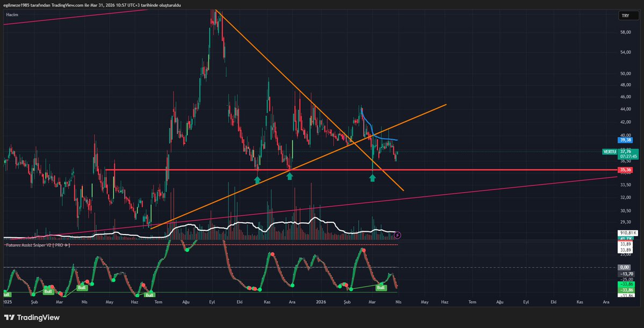Click the 48,00 price axis level
The image size is (644, 328).
[x=626, y=85]
